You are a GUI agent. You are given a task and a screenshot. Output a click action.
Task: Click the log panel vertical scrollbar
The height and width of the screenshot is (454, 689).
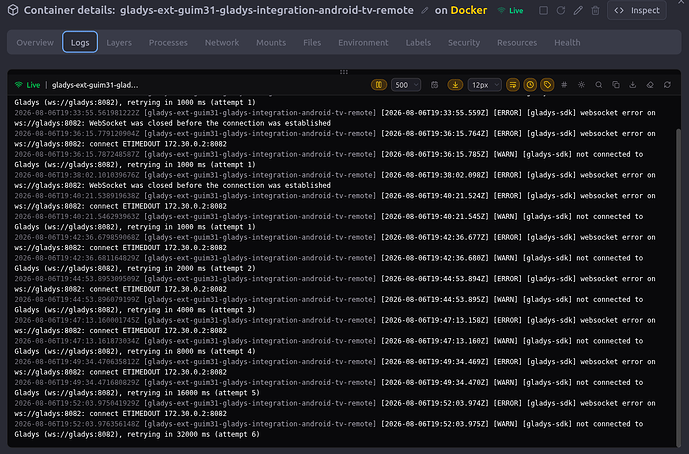point(678,286)
